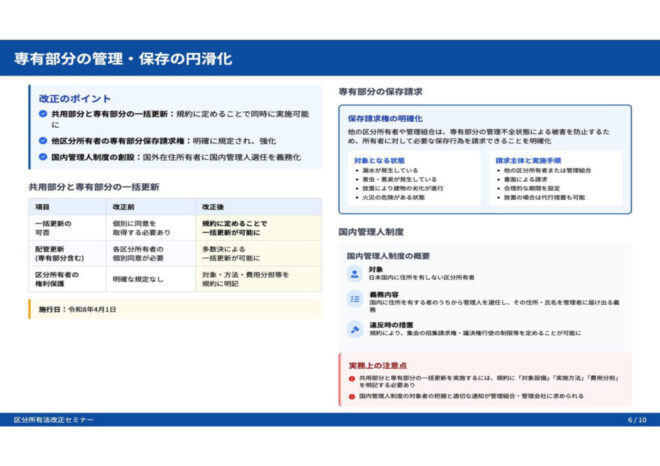This screenshot has width=660, height=466.
Task: Click check icon next to 共用部分と専有部分の一括更新
Action: coord(43,115)
